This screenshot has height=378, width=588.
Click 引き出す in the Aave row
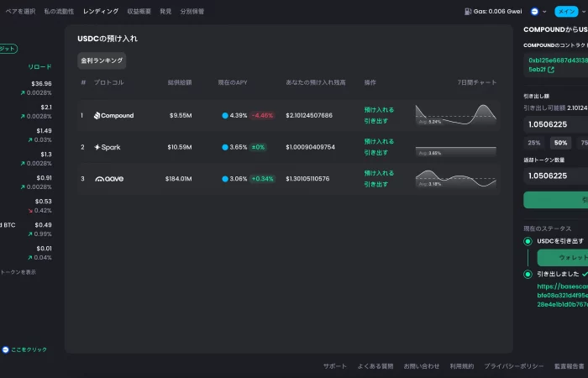(376, 185)
